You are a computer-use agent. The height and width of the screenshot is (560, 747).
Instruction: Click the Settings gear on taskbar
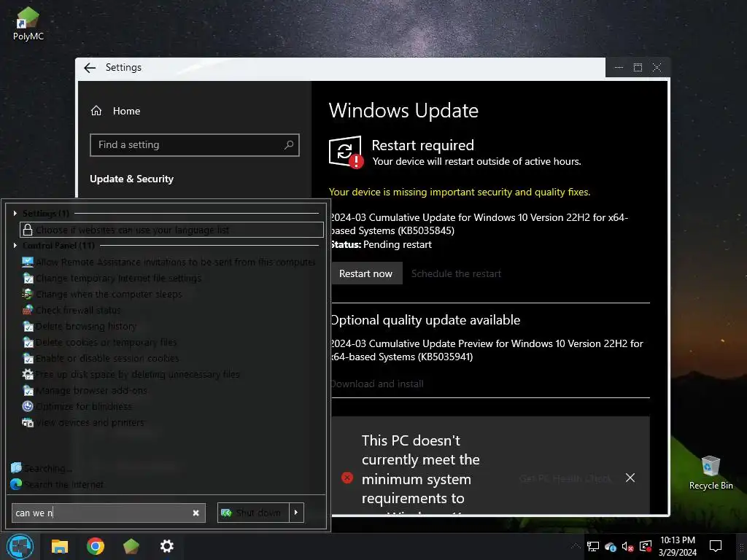(x=167, y=546)
